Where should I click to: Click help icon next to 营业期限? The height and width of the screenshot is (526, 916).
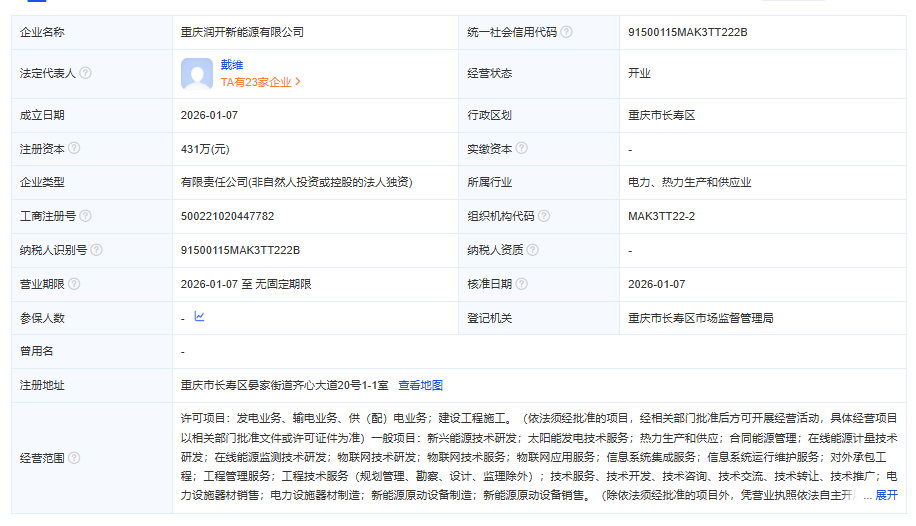click(x=73, y=284)
